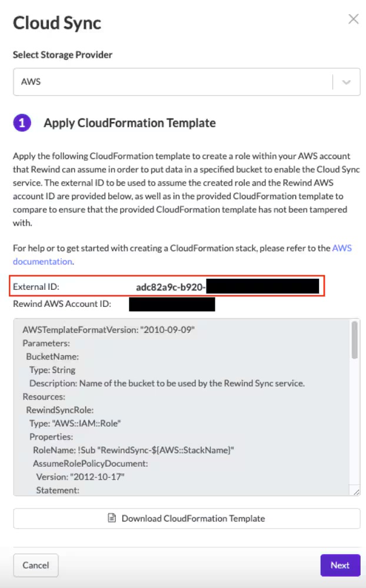Select the AWS storage provider field

[187, 82]
